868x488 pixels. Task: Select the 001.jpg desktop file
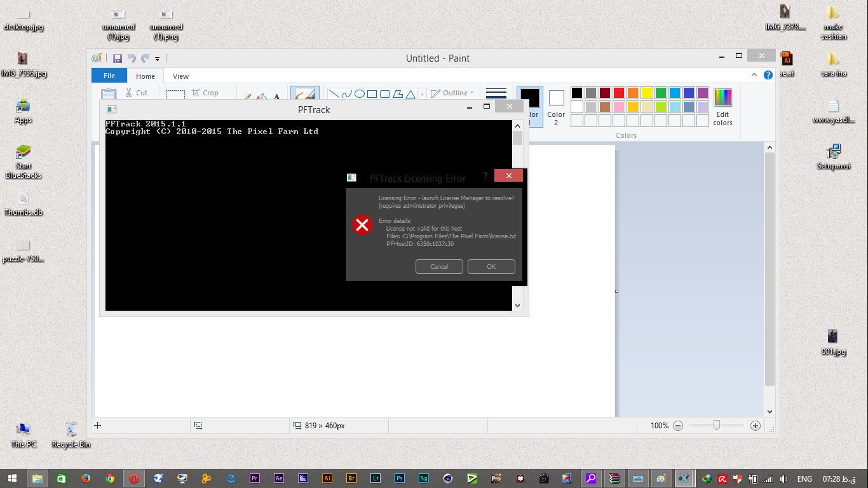832,342
